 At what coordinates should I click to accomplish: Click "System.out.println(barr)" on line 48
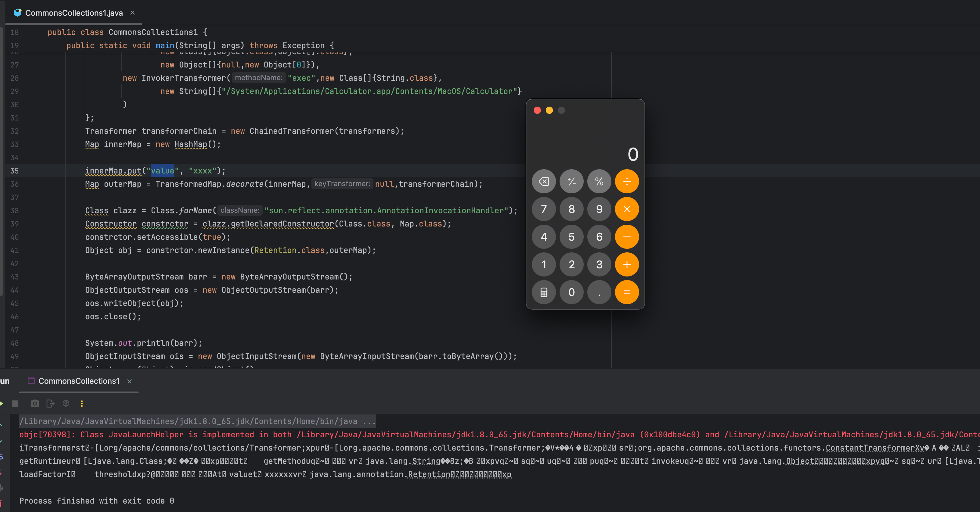[x=143, y=343]
